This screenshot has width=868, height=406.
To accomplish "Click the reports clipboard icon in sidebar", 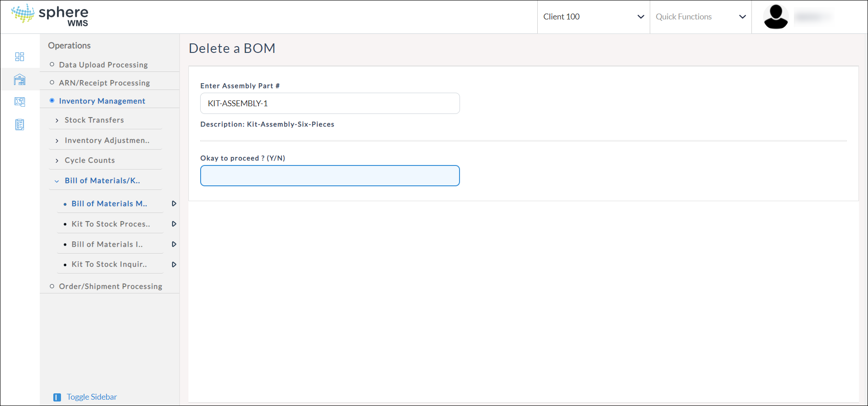I will (x=19, y=125).
